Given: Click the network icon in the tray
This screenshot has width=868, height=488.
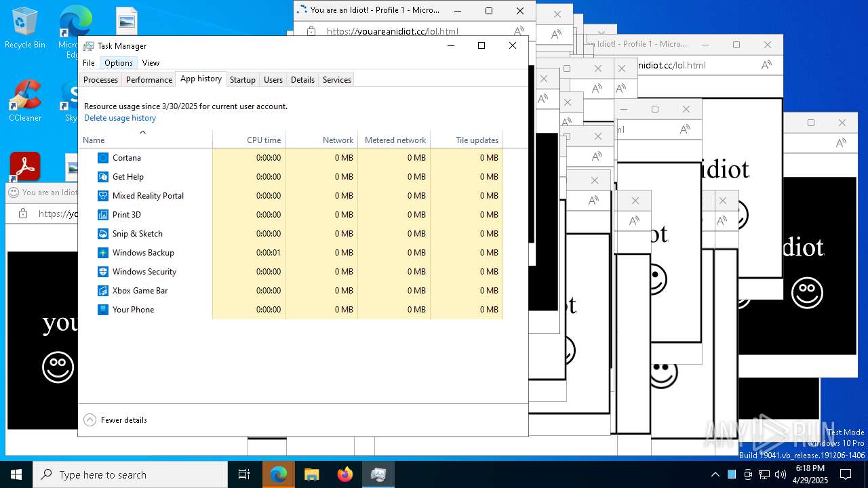Looking at the screenshot, I should [764, 474].
